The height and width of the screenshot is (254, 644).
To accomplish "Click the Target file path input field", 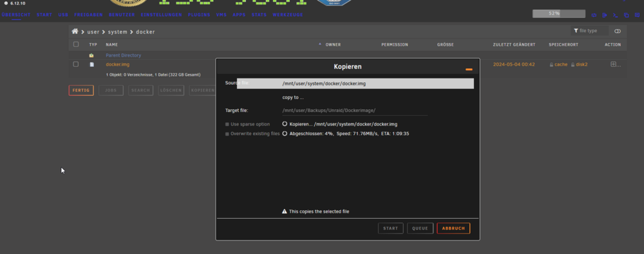I will [x=355, y=111].
